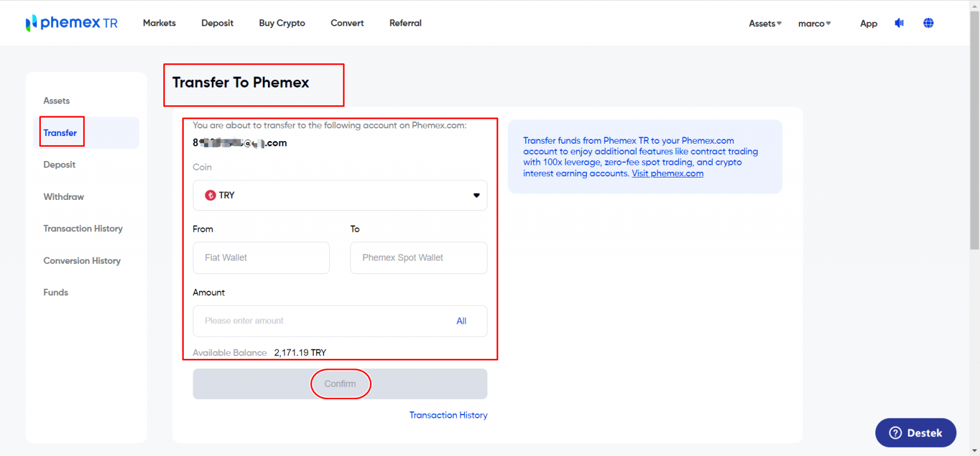Select Convert from the top navigation

click(x=346, y=22)
